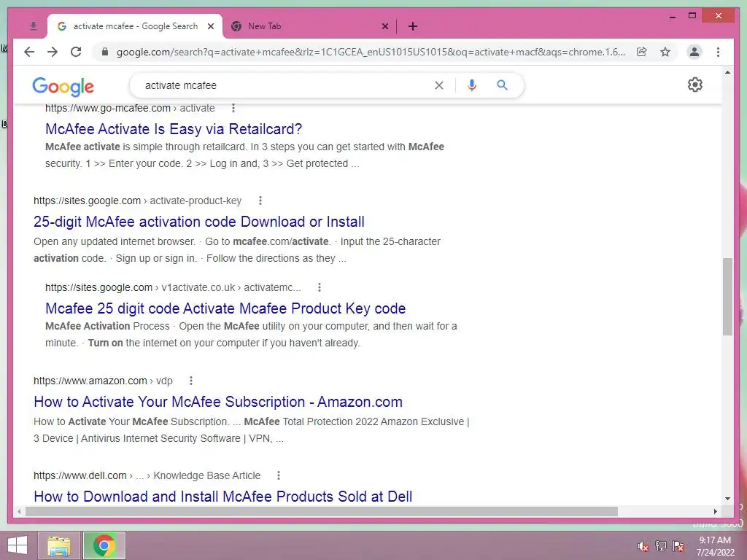Go to Google home via logo
The height and width of the screenshot is (560, 747).
[x=63, y=86]
